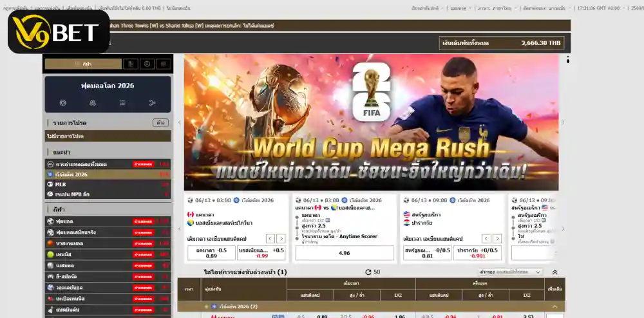Screen dimensions: 644x318
Task: Click the refresh icon beside 50
Action: click(368, 272)
